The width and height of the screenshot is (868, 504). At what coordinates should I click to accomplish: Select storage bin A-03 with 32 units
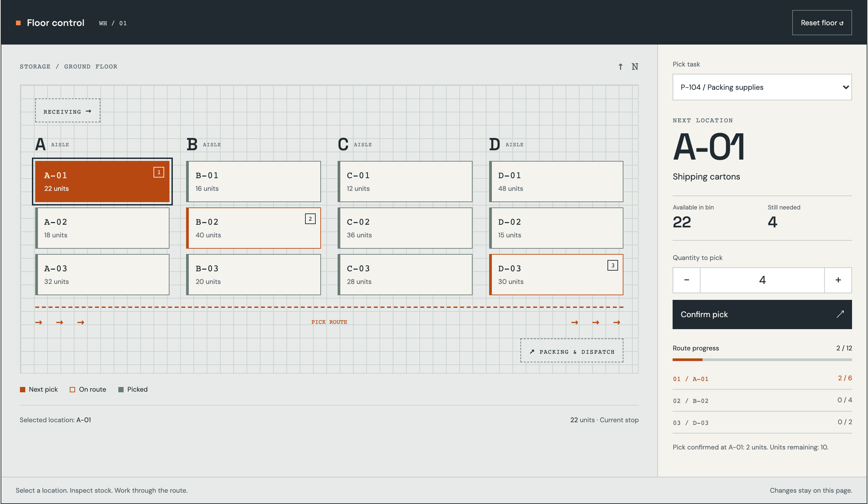[102, 275]
